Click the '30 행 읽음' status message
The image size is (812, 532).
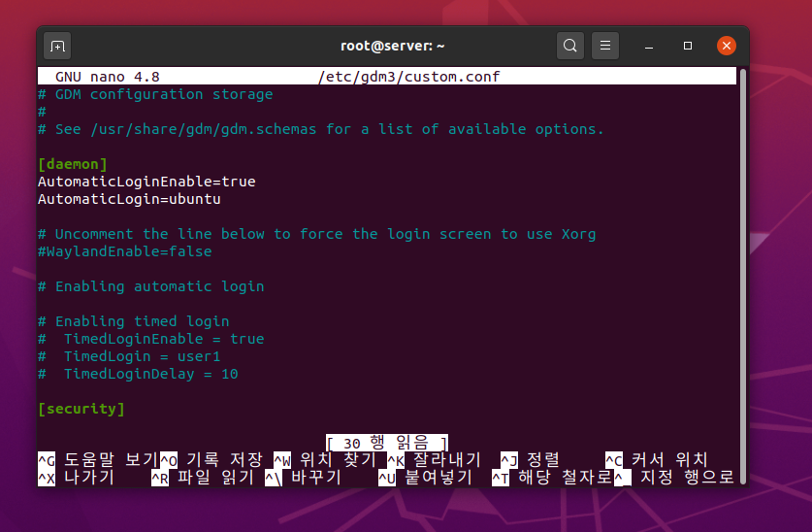pyautogui.click(x=387, y=443)
